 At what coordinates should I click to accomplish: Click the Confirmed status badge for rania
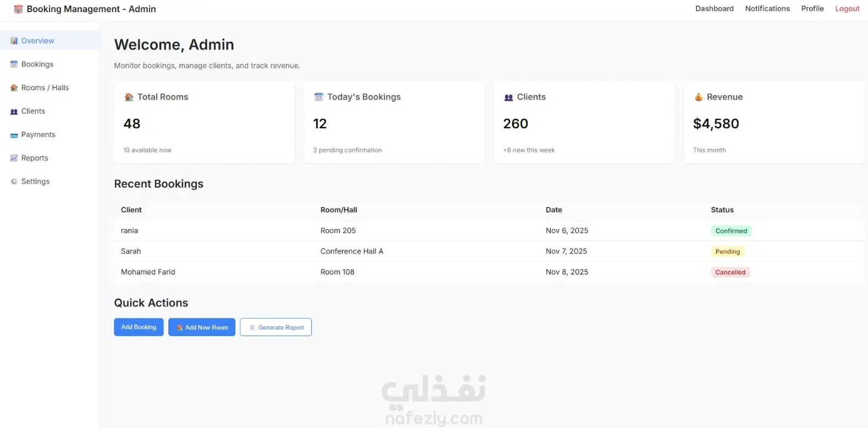click(730, 231)
